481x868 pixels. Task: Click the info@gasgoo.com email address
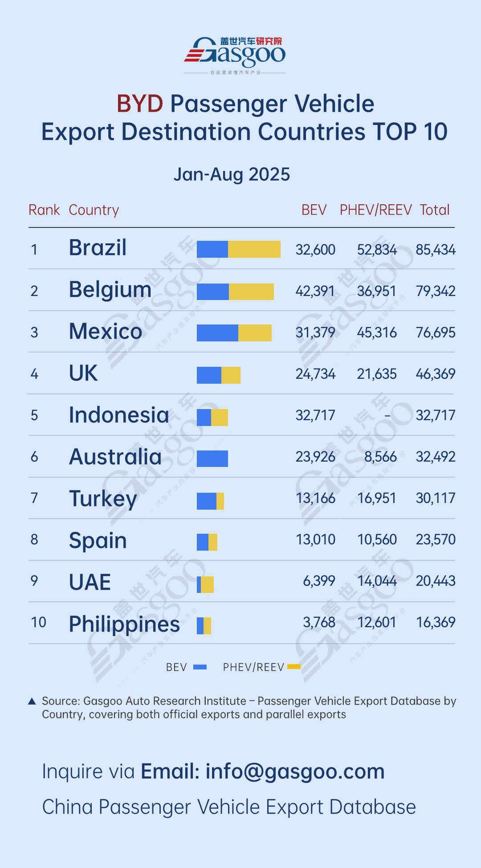(x=295, y=771)
